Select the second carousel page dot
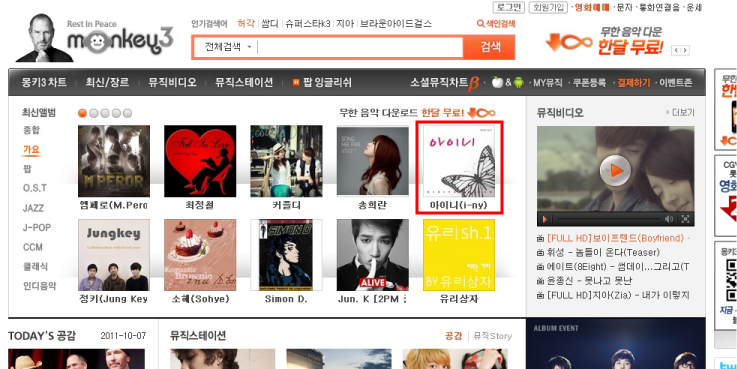This screenshot has height=369, width=737. click(94, 113)
